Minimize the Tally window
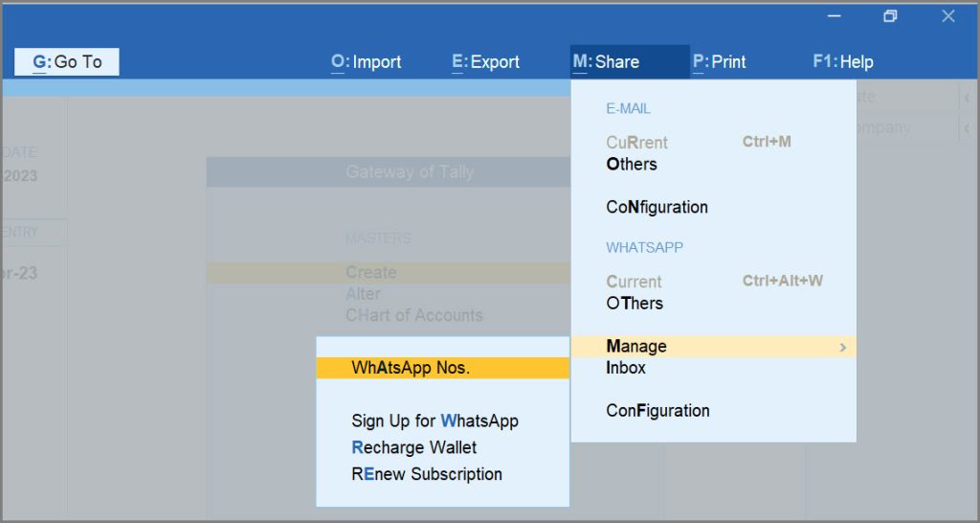 pyautogui.click(x=834, y=17)
